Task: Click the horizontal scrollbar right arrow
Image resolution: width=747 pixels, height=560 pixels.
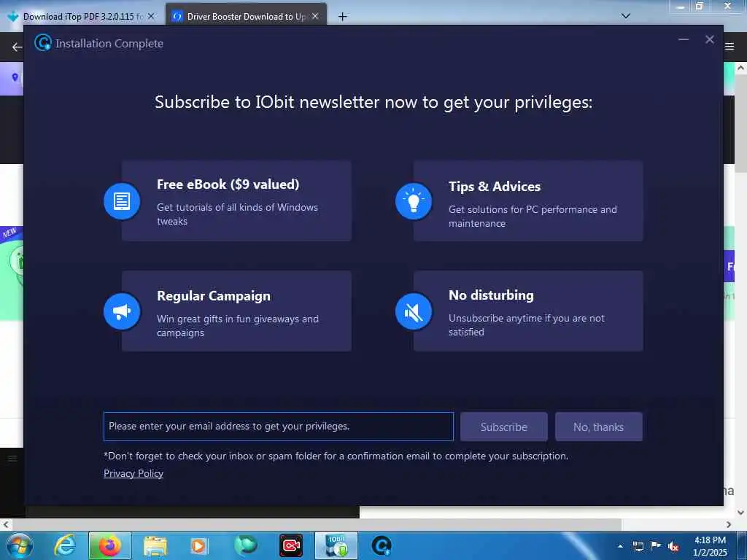Action: point(729,524)
